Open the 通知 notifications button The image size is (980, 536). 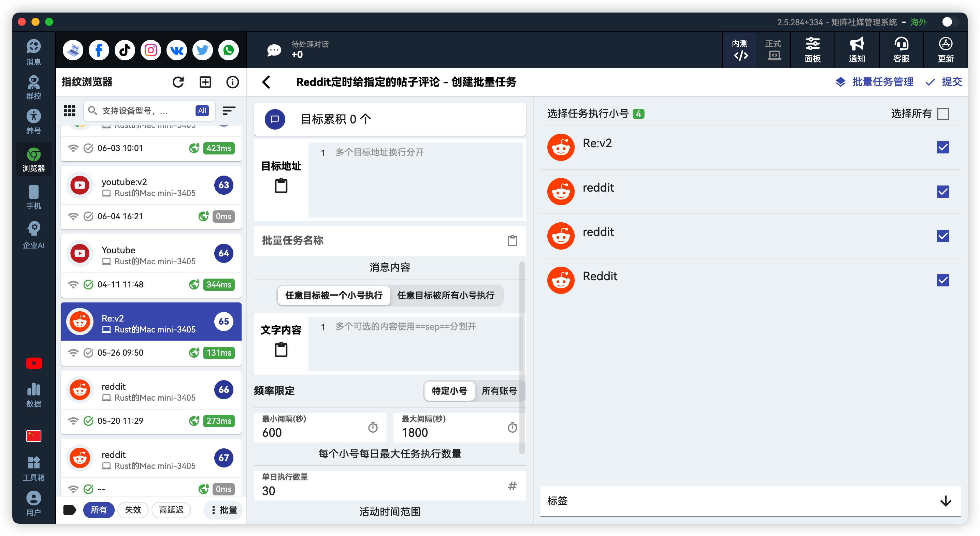click(x=857, y=50)
